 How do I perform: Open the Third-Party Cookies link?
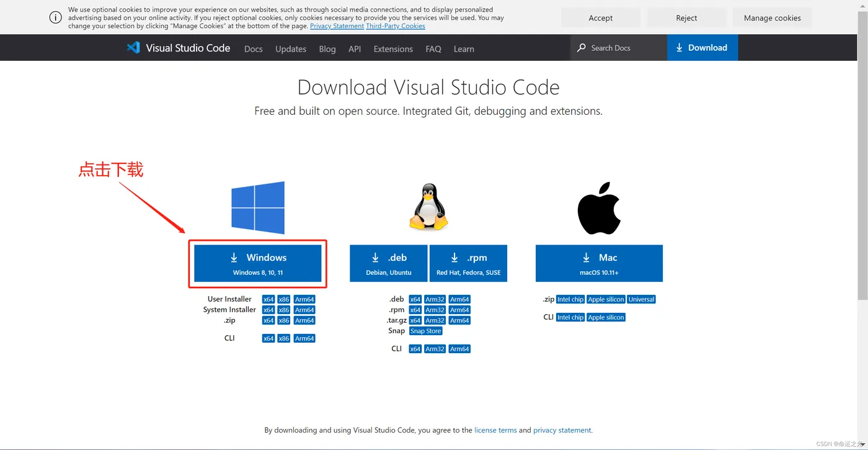pos(396,26)
